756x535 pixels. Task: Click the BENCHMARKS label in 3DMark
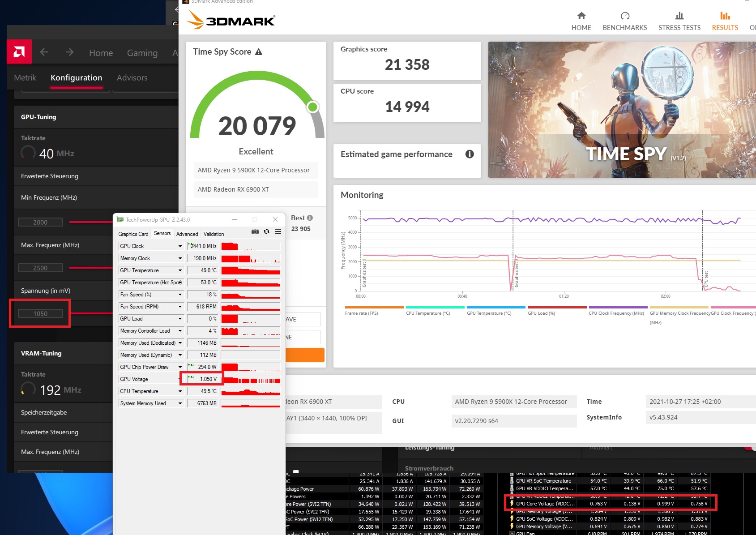coord(625,28)
